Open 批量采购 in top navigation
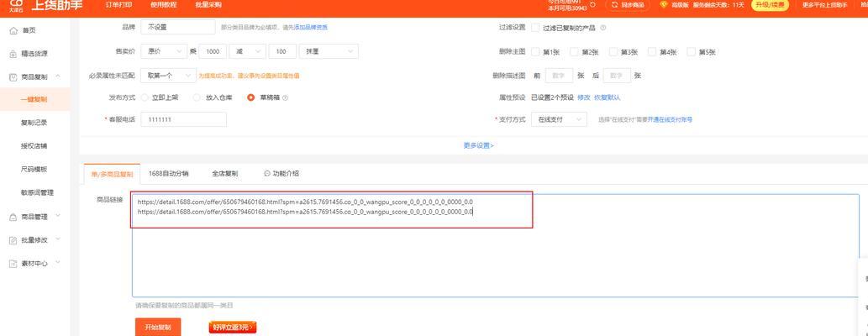Viewport: 868px width, 336px height. coord(208,5)
